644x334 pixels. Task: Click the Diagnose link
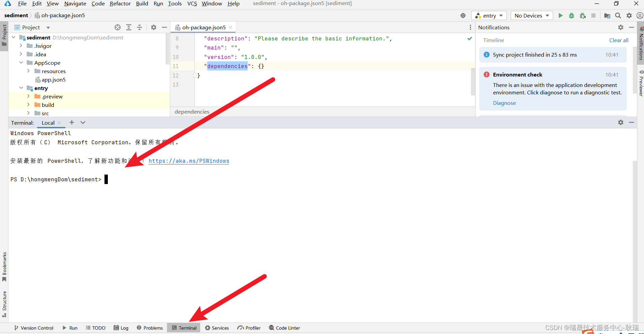tap(504, 103)
